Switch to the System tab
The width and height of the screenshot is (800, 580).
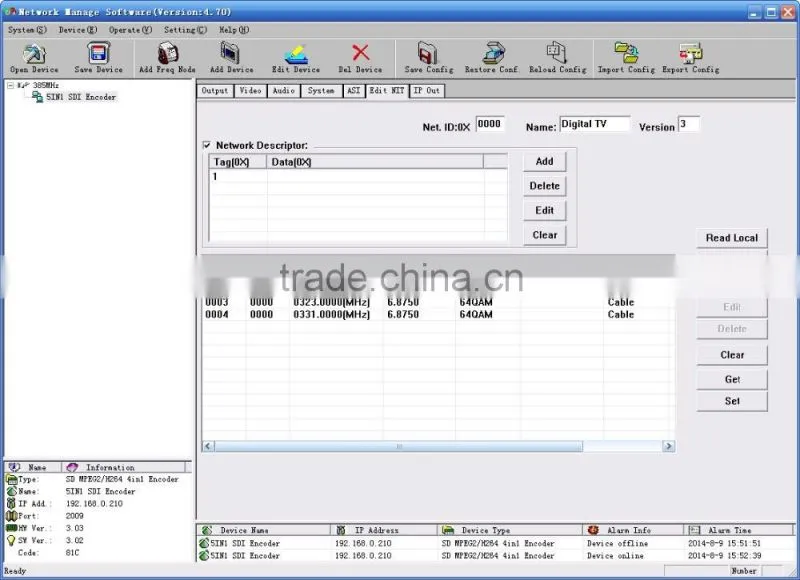coord(321,91)
